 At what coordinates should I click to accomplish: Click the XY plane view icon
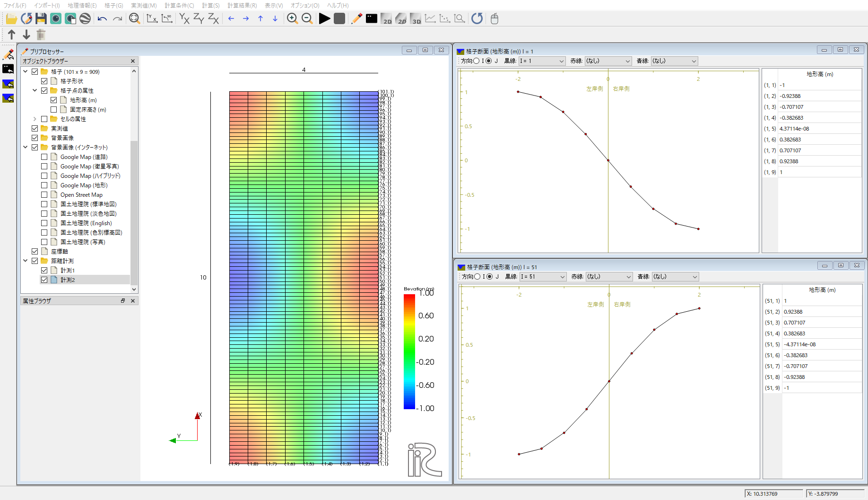(184, 18)
